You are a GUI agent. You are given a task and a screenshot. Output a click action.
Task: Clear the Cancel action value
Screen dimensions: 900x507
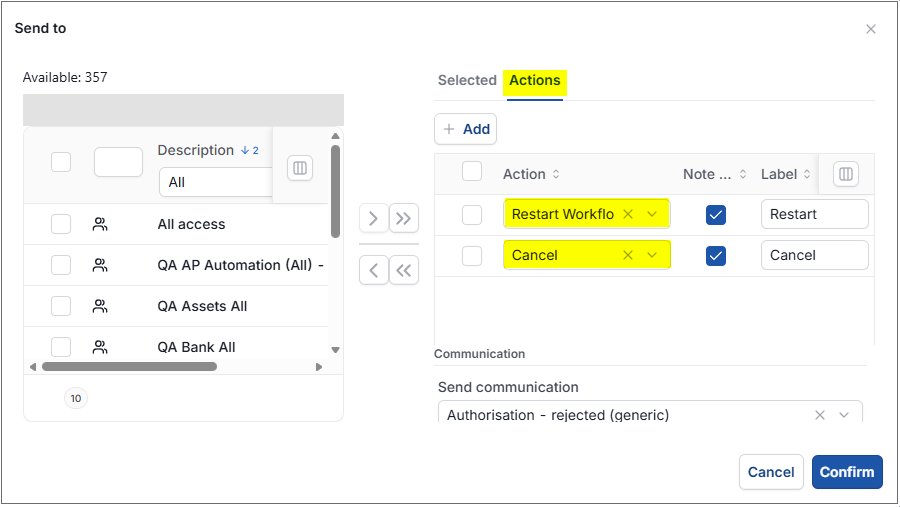(628, 255)
